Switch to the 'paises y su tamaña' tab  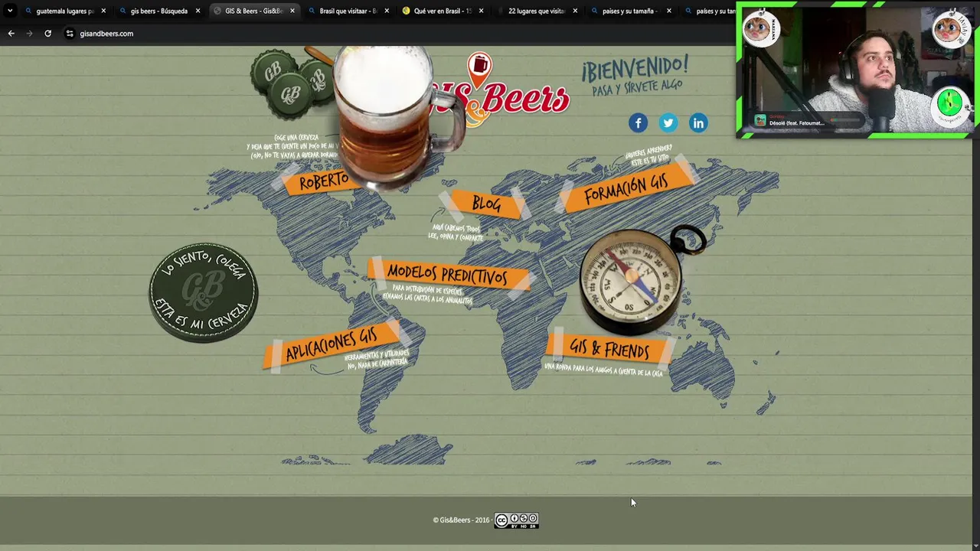pos(631,11)
